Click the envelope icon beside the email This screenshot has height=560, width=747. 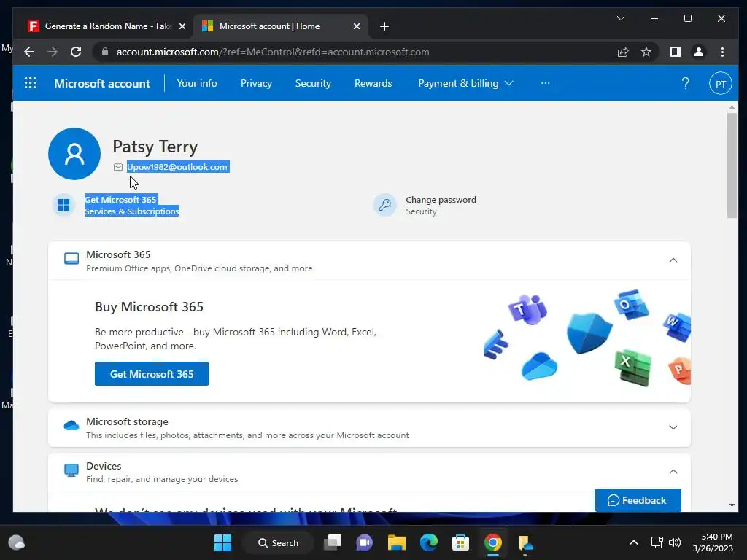click(x=118, y=167)
